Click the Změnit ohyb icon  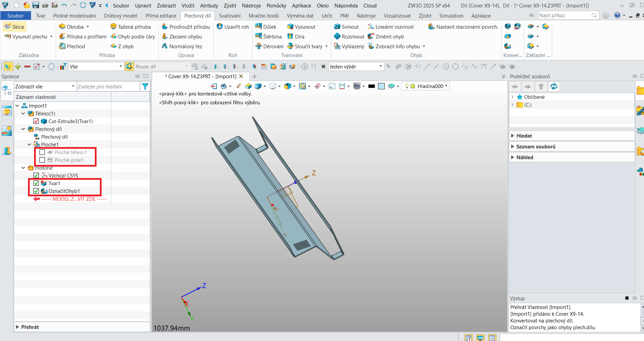click(x=371, y=36)
